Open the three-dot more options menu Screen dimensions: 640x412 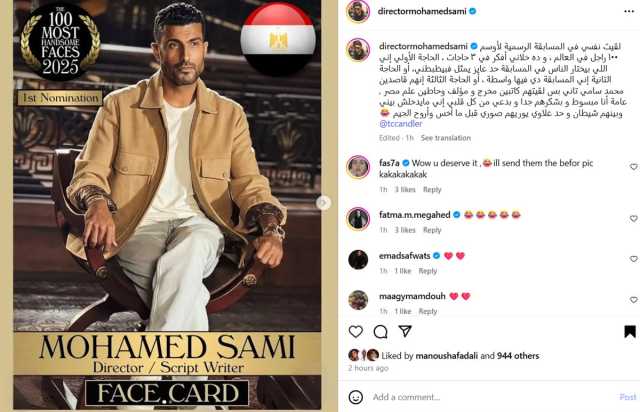coord(629,11)
